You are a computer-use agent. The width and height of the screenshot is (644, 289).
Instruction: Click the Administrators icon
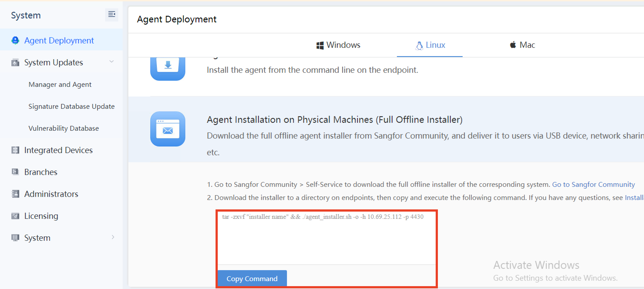[x=15, y=194]
